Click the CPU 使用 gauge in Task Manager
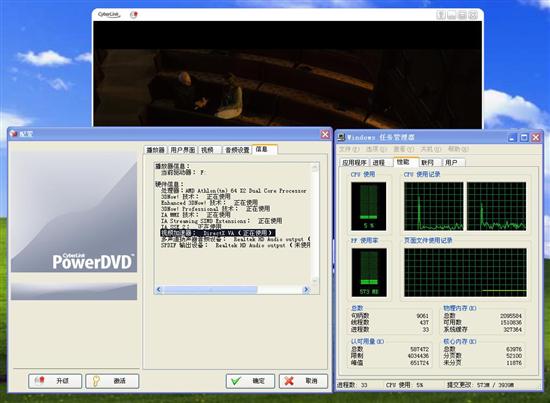 click(368, 206)
